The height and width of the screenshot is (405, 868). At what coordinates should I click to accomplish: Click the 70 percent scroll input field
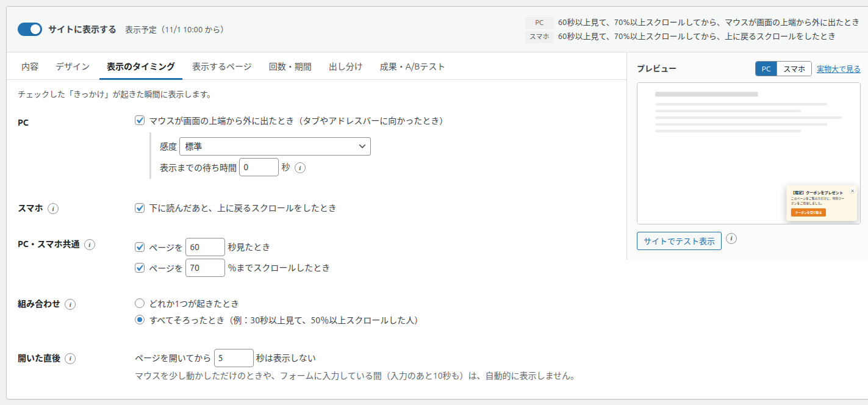[205, 268]
